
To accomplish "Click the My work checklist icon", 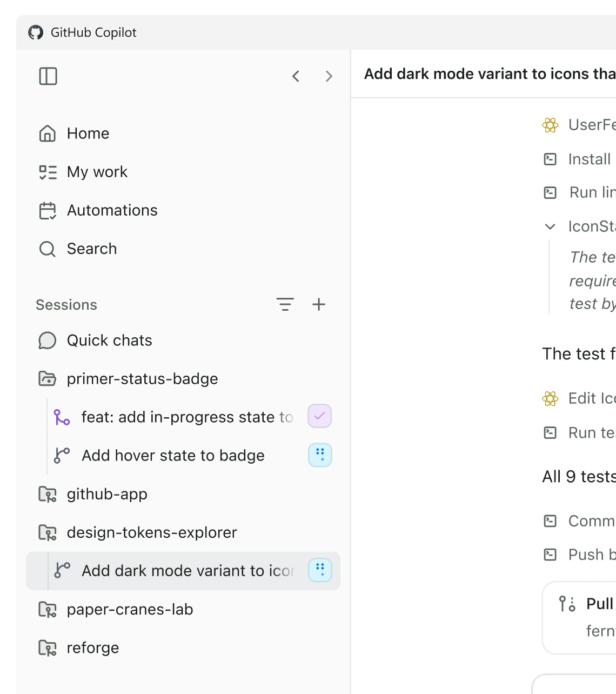I will click(x=48, y=172).
